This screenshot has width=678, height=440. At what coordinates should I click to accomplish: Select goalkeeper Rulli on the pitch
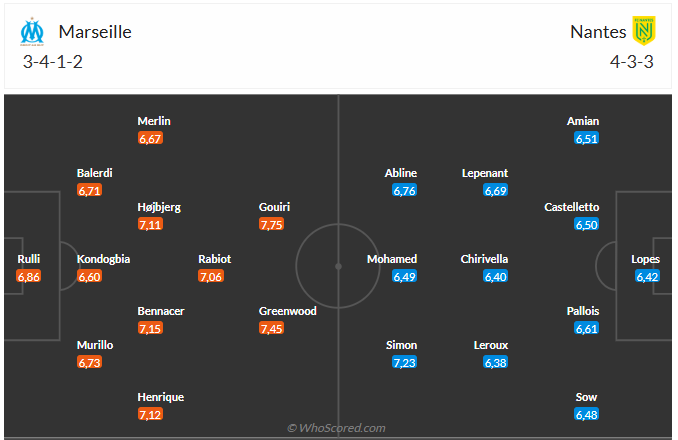(x=29, y=259)
